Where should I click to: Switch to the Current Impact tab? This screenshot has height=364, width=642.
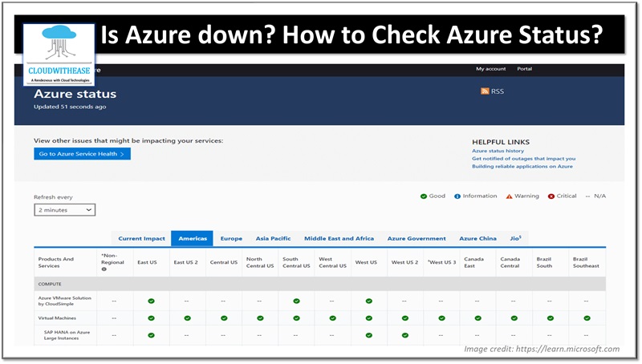142,238
